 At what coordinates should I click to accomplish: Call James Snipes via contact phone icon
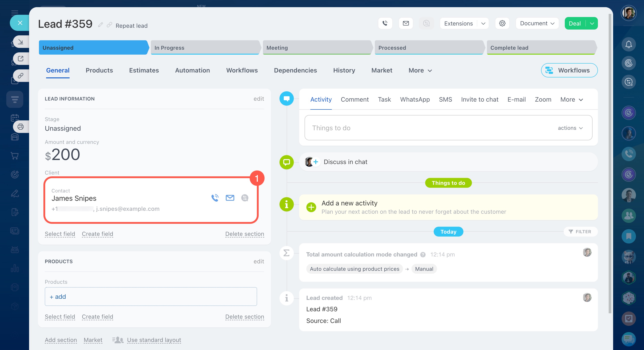(215, 198)
